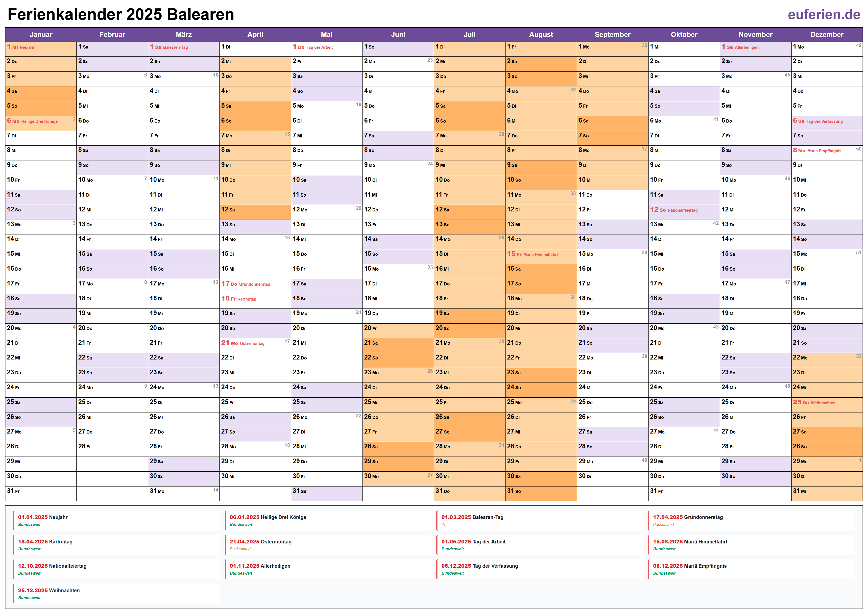
Task: Click Allerheiligen on November 1st
Action: [x=746, y=47]
